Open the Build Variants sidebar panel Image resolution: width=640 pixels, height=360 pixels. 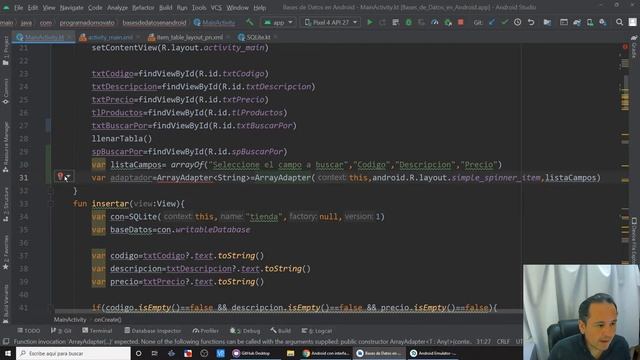(x=6, y=304)
